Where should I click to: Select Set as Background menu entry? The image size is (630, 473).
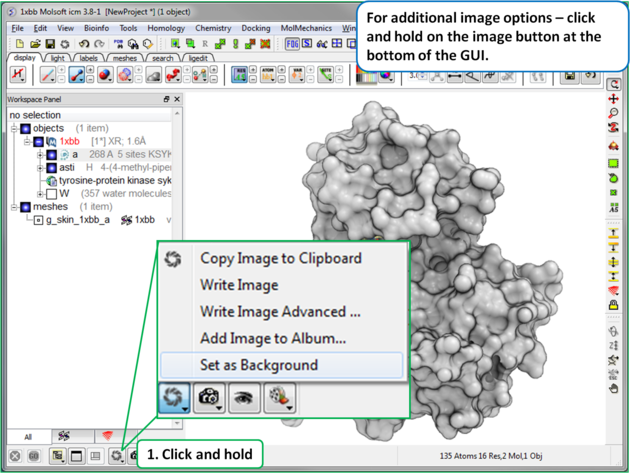pos(258,365)
